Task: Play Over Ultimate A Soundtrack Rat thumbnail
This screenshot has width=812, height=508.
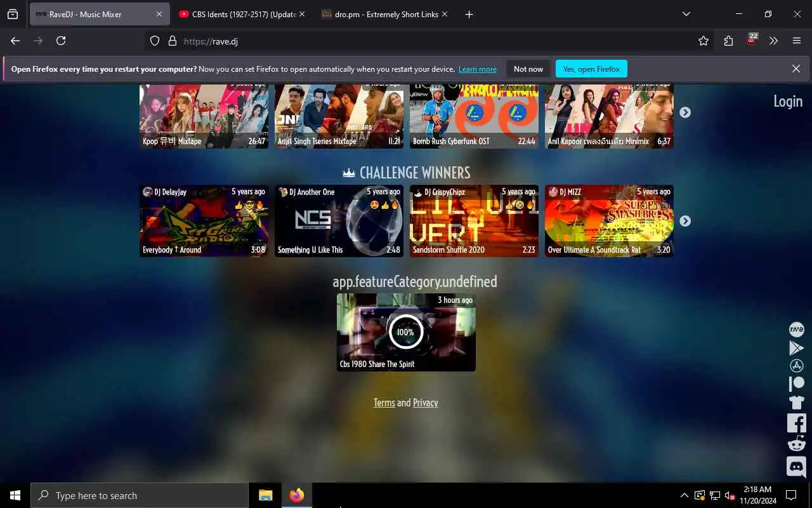Action: (609, 221)
